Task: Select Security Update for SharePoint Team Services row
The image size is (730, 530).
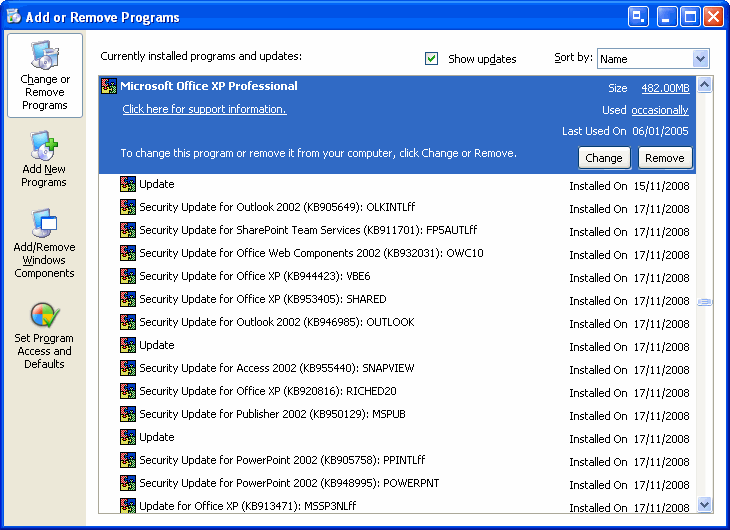Action: coord(397,230)
